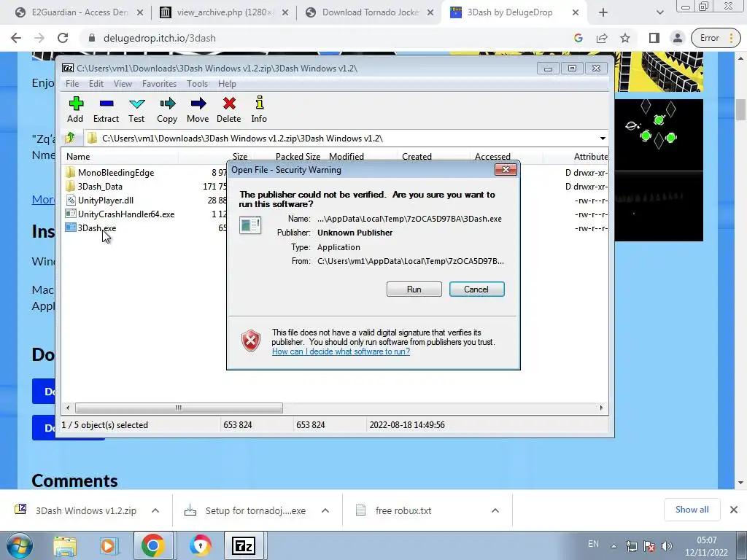Click the Add toolbar icon in 7-Zip
Image resolution: width=747 pixels, height=560 pixels.
click(75, 109)
